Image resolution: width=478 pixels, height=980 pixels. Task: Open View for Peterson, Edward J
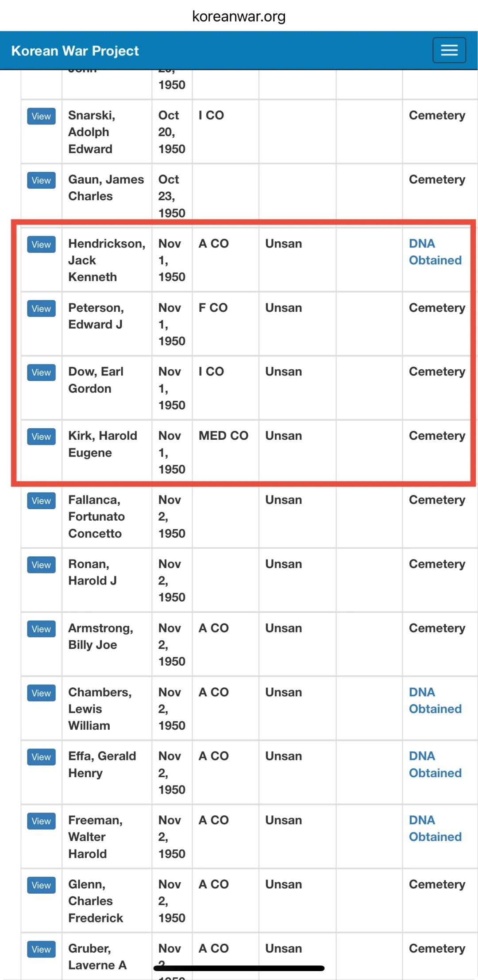click(41, 309)
